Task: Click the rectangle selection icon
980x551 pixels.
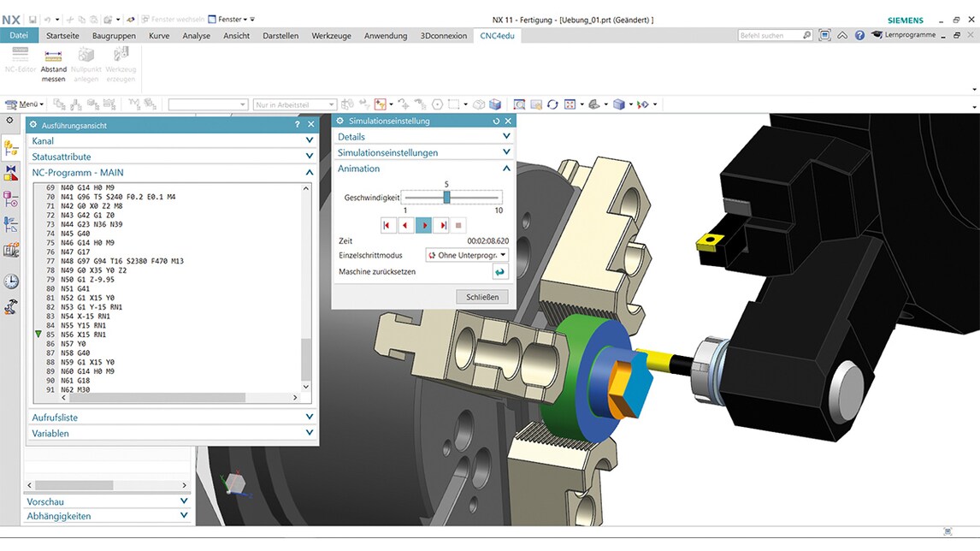Action: coord(454,104)
